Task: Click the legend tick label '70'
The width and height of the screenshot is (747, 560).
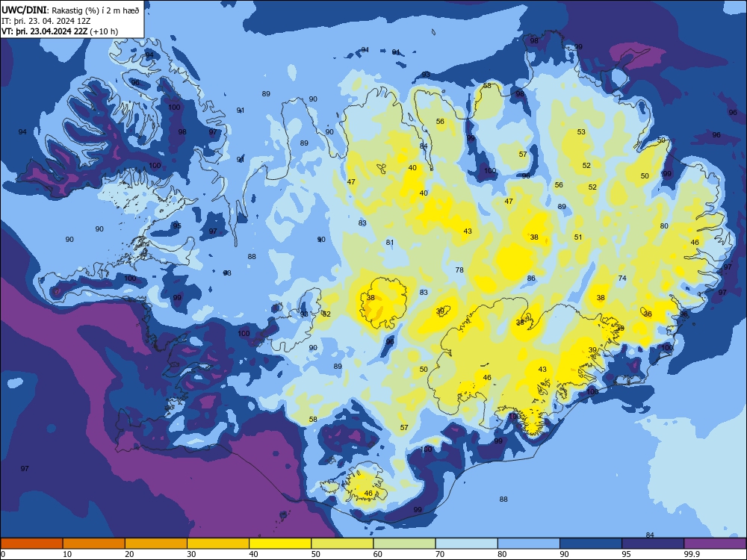Action: (x=440, y=554)
